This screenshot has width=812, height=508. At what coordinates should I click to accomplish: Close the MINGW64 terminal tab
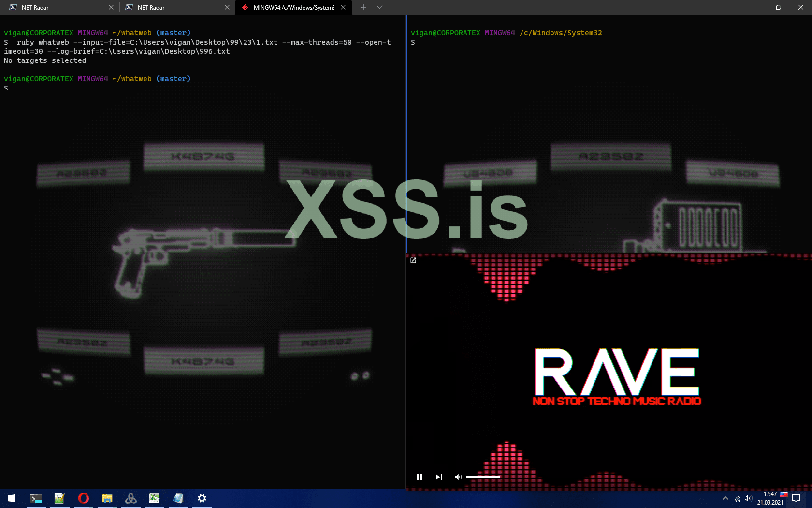(343, 7)
